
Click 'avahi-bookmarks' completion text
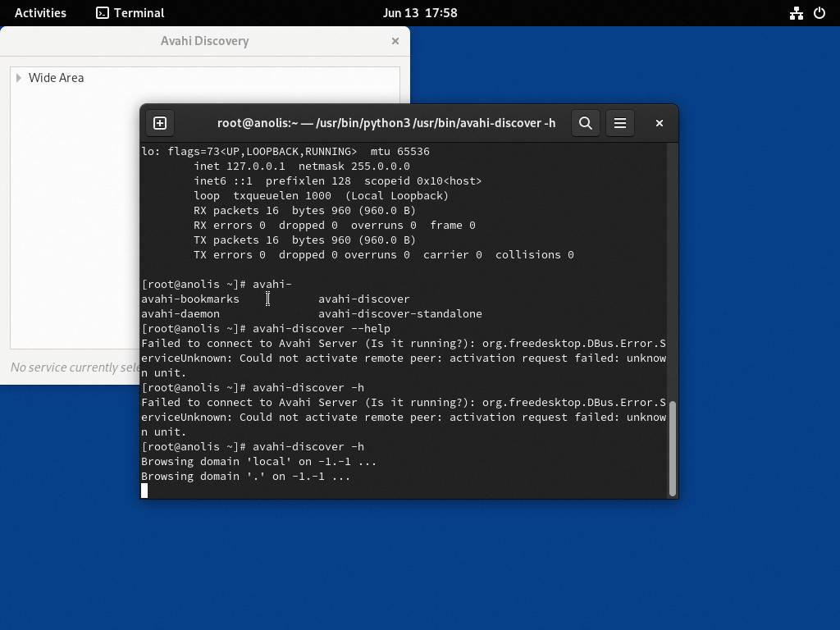pos(190,299)
